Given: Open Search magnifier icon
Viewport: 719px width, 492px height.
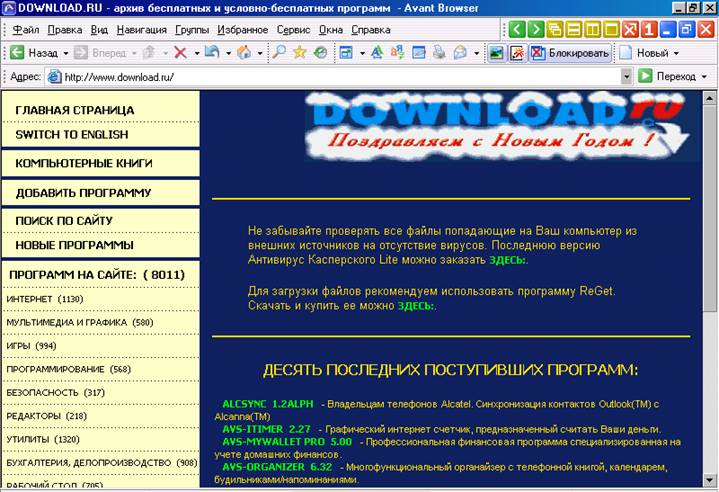Looking at the screenshot, I should [279, 53].
